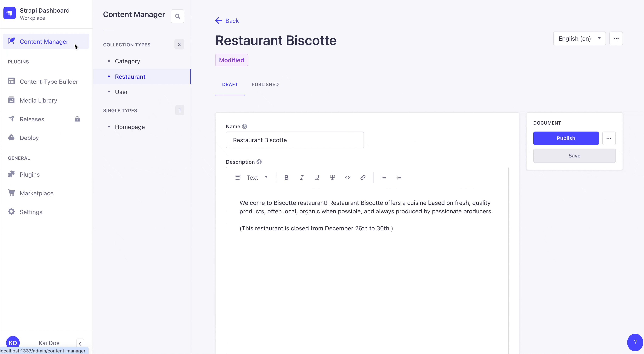Viewport: 644px width, 354px height.
Task: Apply strikethrough formatting to text
Action: pos(332,178)
